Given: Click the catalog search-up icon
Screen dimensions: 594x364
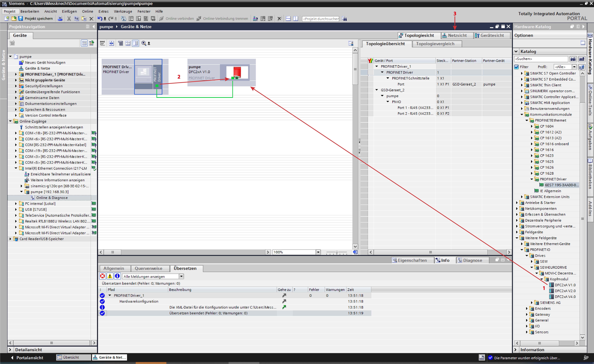Looking at the screenshot, I should [x=582, y=59].
